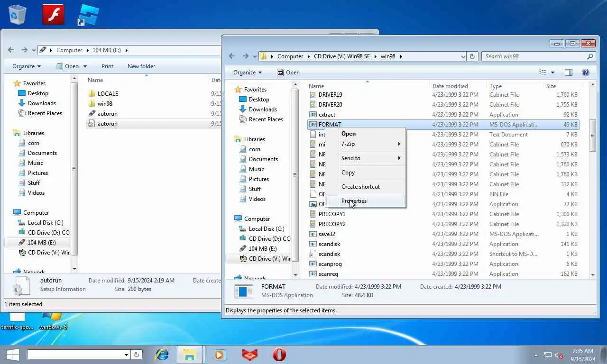Image resolution: width=607 pixels, height=364 pixels.
Task: Open Open-button dropdown in 104 MB window
Action: 85,66
